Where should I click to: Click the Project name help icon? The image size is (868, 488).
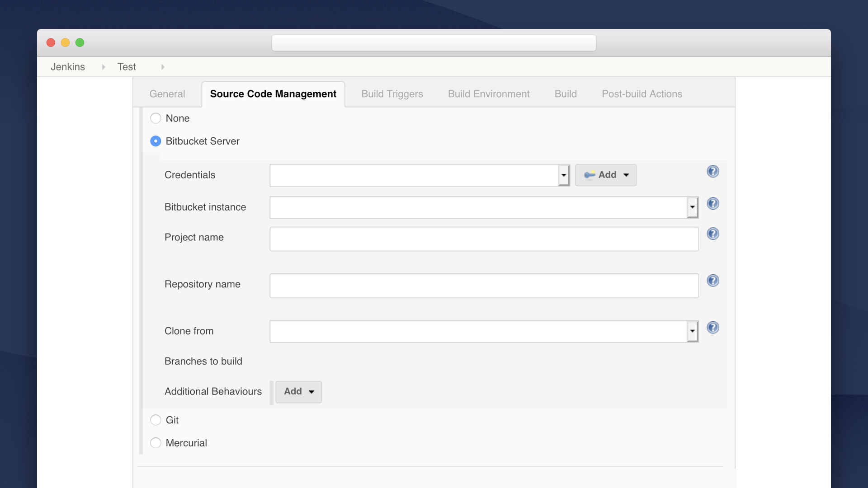pyautogui.click(x=713, y=234)
